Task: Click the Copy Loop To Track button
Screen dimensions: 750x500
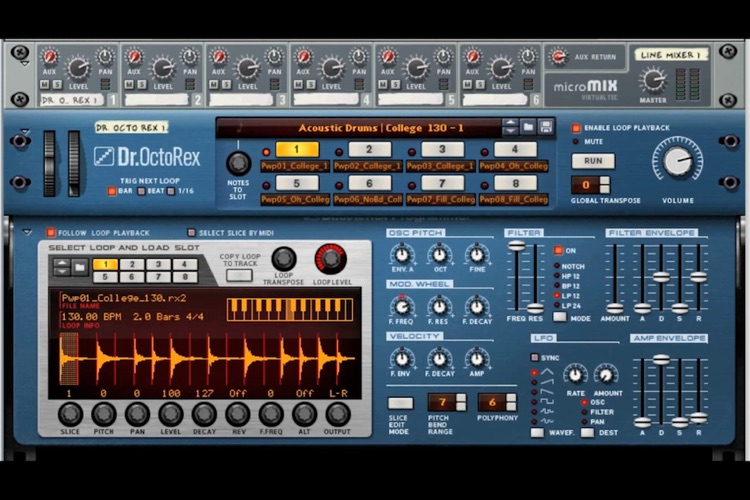Action: tap(239, 275)
